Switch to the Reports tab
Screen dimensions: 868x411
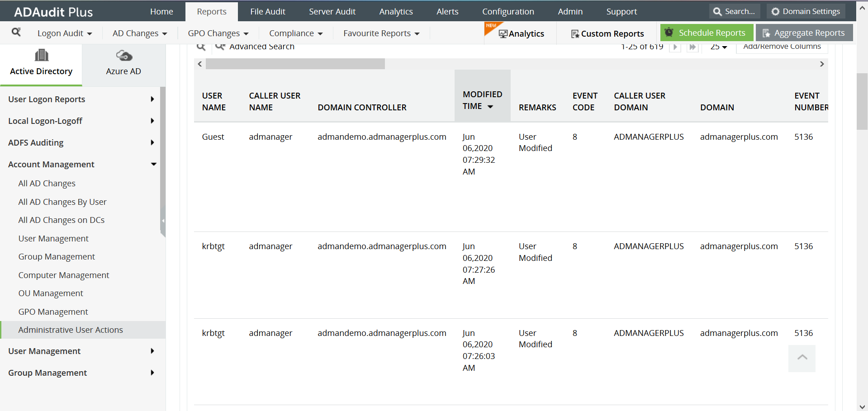coord(212,12)
